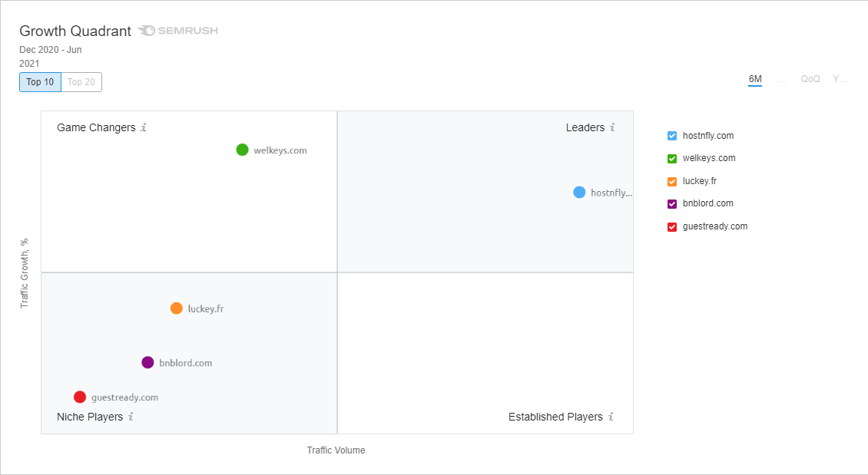The height and width of the screenshot is (475, 868).
Task: Select the orange luckey.fr data point
Action: pyautogui.click(x=176, y=308)
